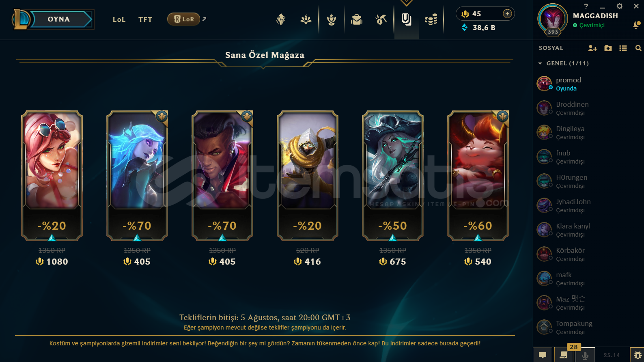Switch to the LoL tab
Image resolution: width=644 pixels, height=362 pixels.
(x=119, y=19)
